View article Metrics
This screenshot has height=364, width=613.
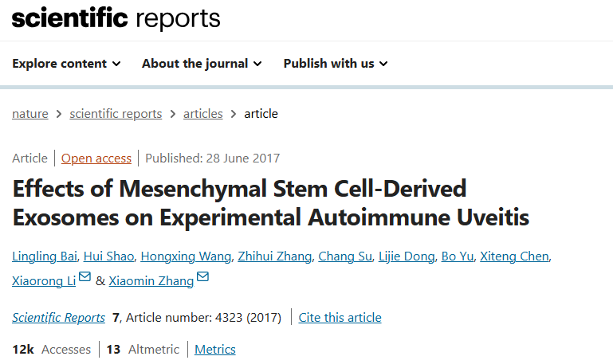215,349
